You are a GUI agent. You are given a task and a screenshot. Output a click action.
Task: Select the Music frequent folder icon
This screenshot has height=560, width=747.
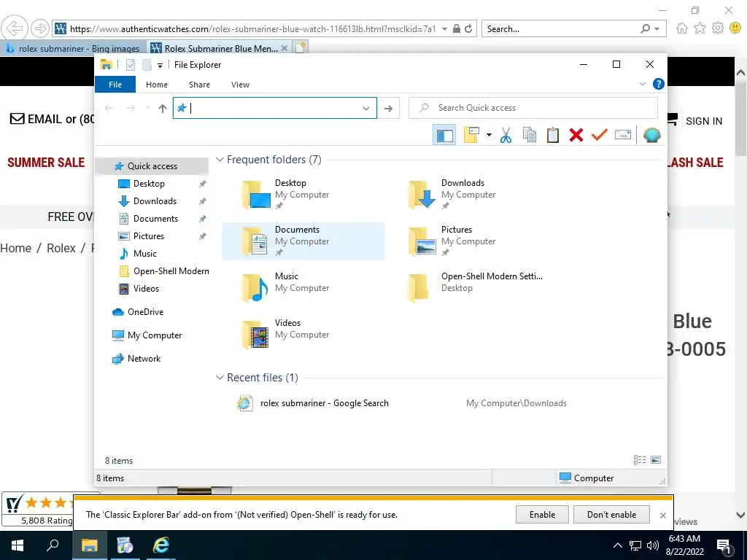(256, 288)
